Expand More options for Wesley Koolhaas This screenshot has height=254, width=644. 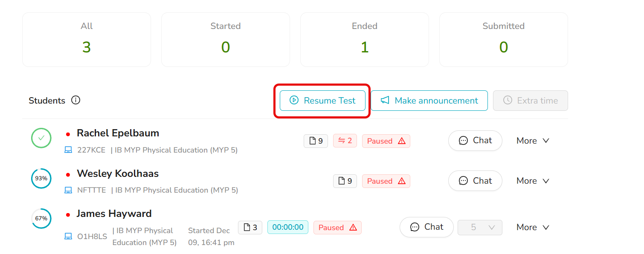click(533, 181)
